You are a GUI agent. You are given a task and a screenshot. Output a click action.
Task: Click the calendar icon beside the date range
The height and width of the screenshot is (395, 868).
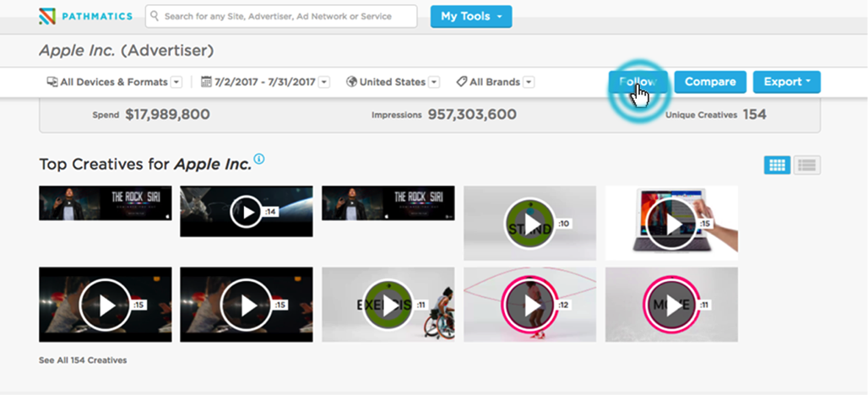(206, 82)
